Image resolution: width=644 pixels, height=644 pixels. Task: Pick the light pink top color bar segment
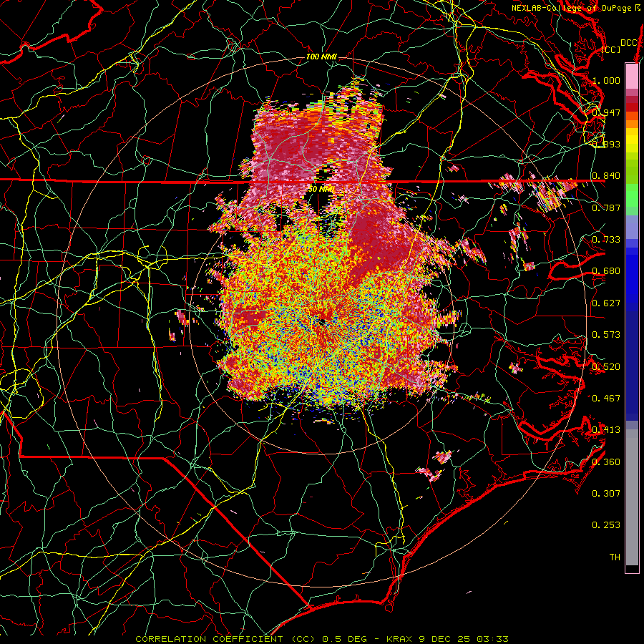tap(632, 77)
